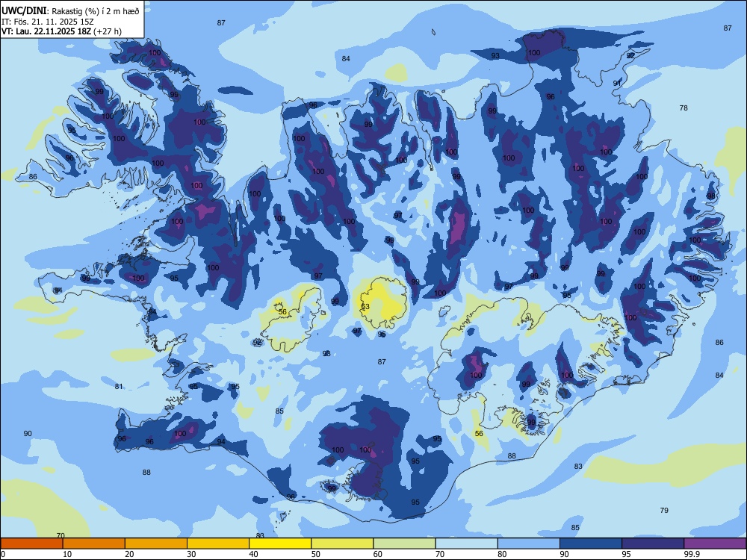Pick the light green 60–70 legend swatch

(404, 544)
